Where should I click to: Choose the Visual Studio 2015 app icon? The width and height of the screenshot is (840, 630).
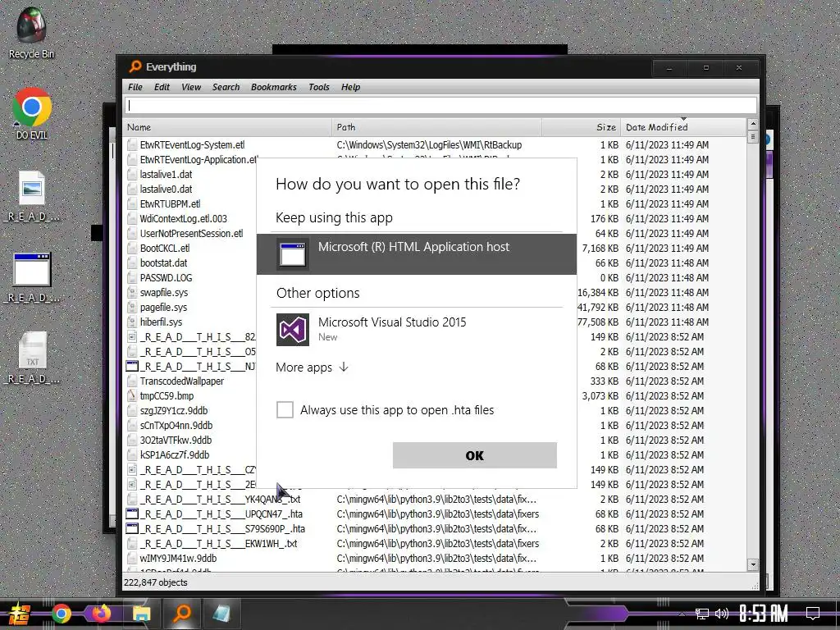click(293, 330)
